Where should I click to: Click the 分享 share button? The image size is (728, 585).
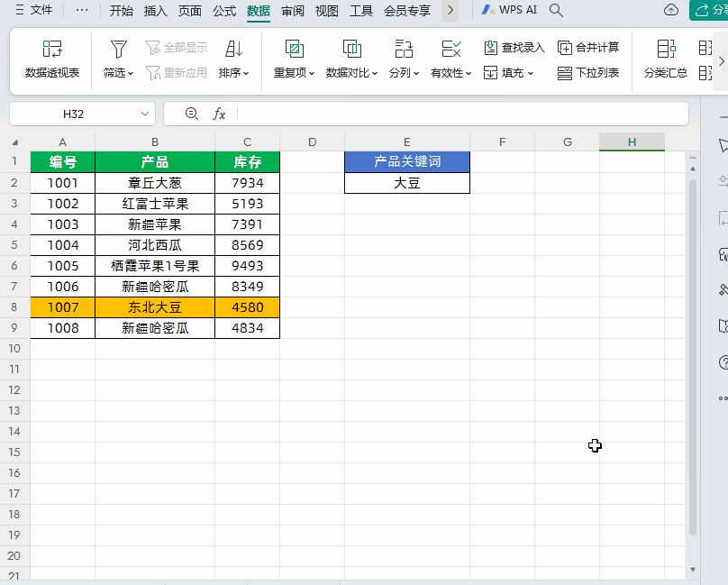pos(709,10)
